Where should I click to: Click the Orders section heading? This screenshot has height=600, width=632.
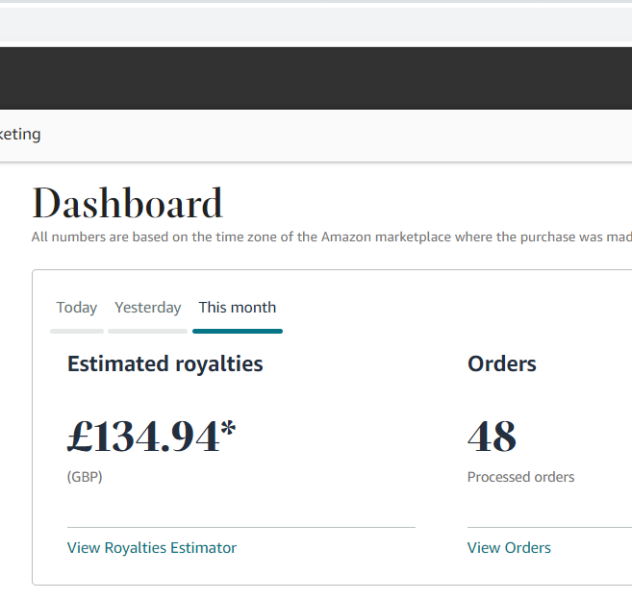coord(501,364)
